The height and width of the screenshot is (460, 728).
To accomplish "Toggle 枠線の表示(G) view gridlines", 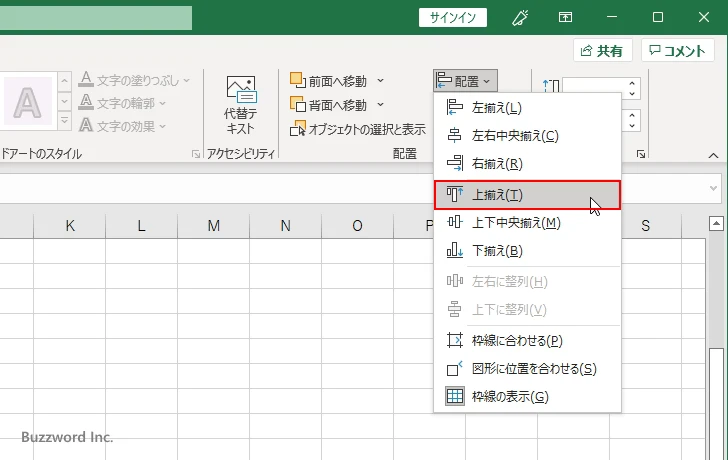I will 527,396.
